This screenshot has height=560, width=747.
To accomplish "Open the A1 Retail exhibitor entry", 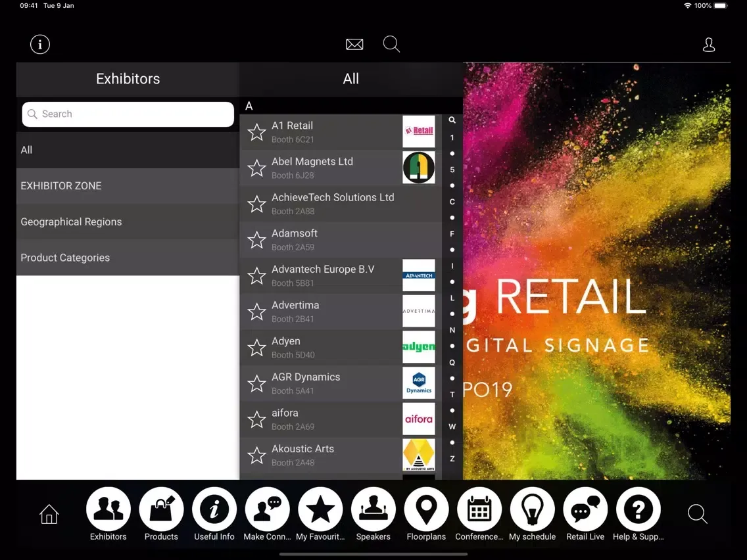I will pyautogui.click(x=341, y=132).
